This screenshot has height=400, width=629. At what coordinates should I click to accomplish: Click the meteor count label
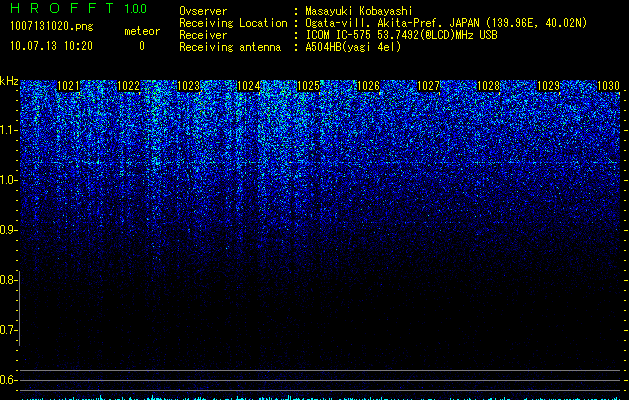pyautogui.click(x=142, y=31)
